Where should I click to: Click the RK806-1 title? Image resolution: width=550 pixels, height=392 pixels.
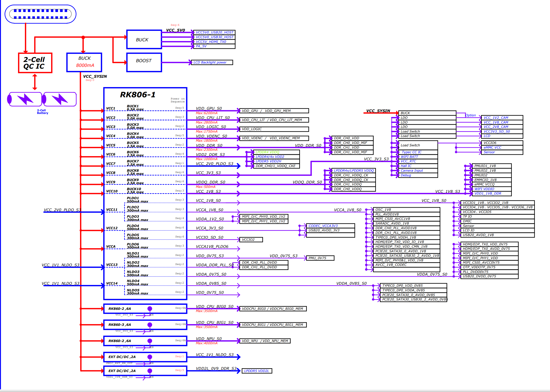(137, 95)
